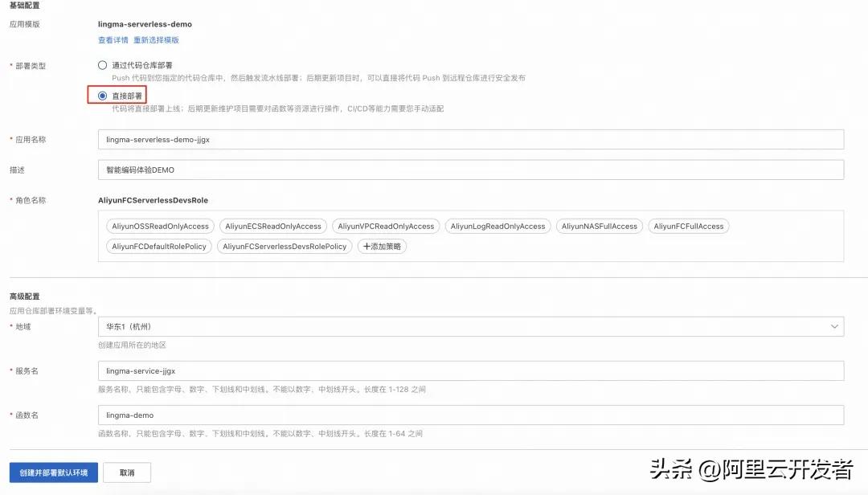
Task: Select the AliyunFCFullAccess policy tag
Action: pyautogui.click(x=687, y=226)
